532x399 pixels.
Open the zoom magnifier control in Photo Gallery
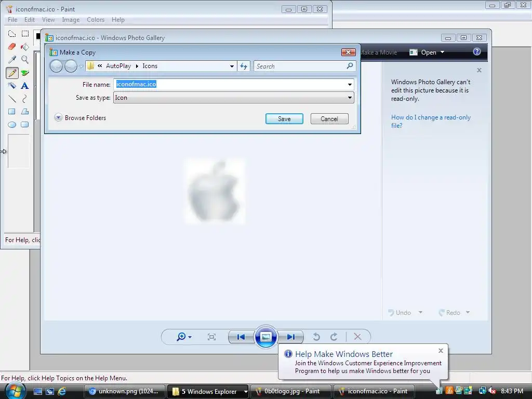point(184,337)
